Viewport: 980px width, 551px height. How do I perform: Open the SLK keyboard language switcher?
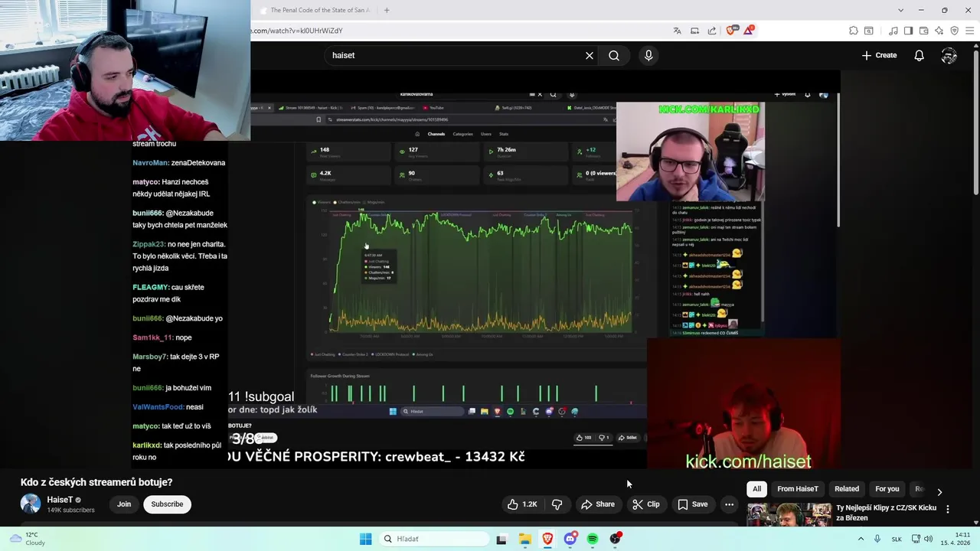897,539
